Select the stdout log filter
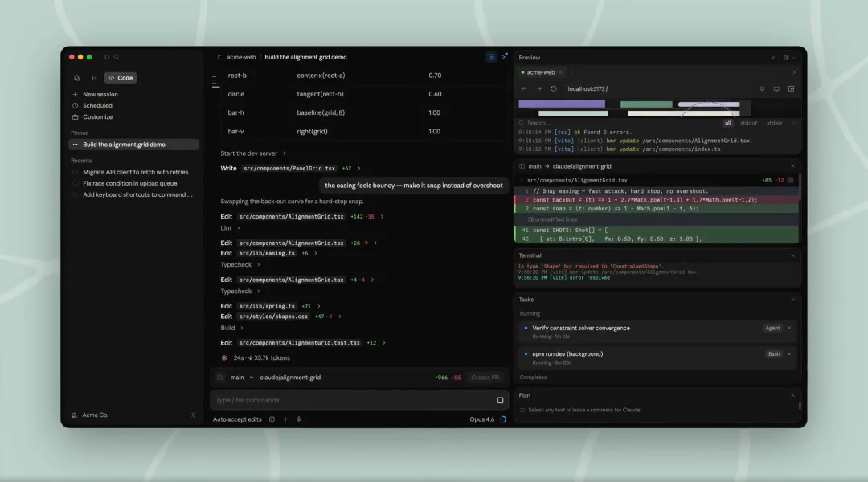The width and height of the screenshot is (868, 482). [x=748, y=124]
